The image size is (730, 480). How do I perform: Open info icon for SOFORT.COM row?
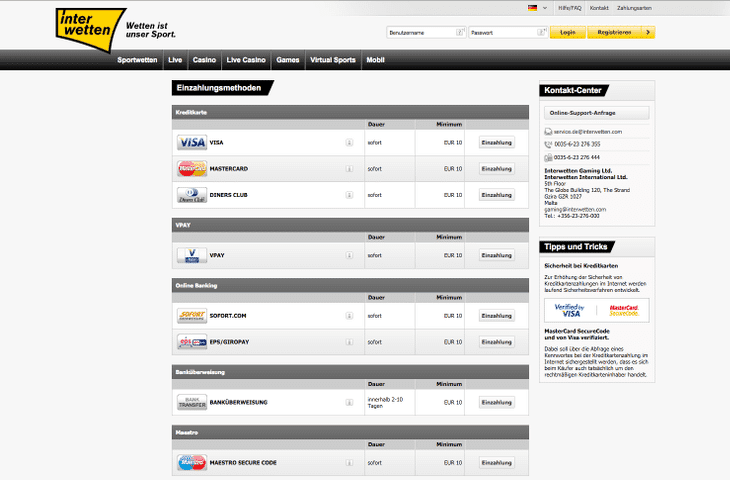[349, 316]
